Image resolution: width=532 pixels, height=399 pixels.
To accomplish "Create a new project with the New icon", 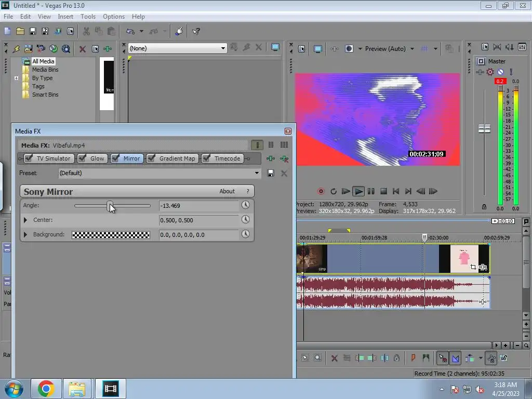I will click(7, 31).
